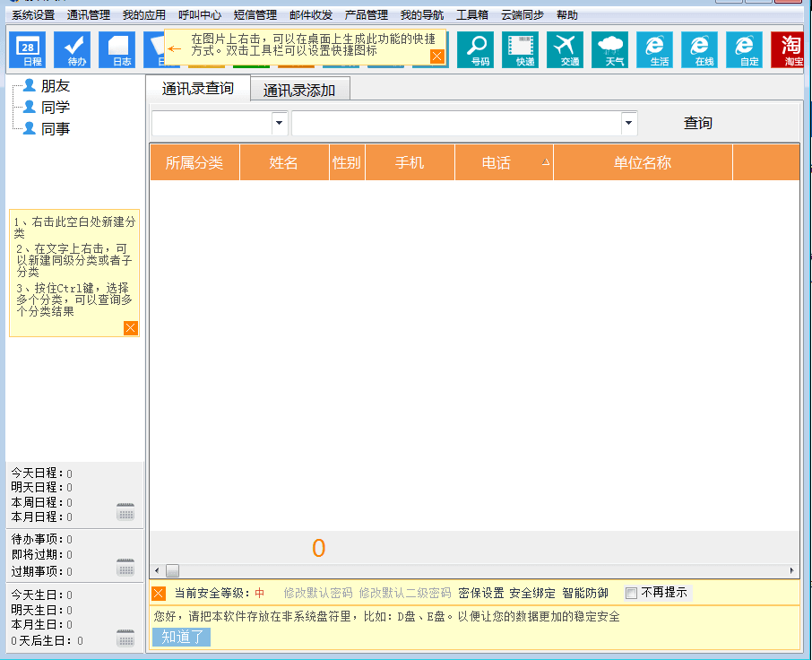Viewport: 812px width, 660px height.
Task: Open the 云端同步 menu
Action: click(522, 15)
